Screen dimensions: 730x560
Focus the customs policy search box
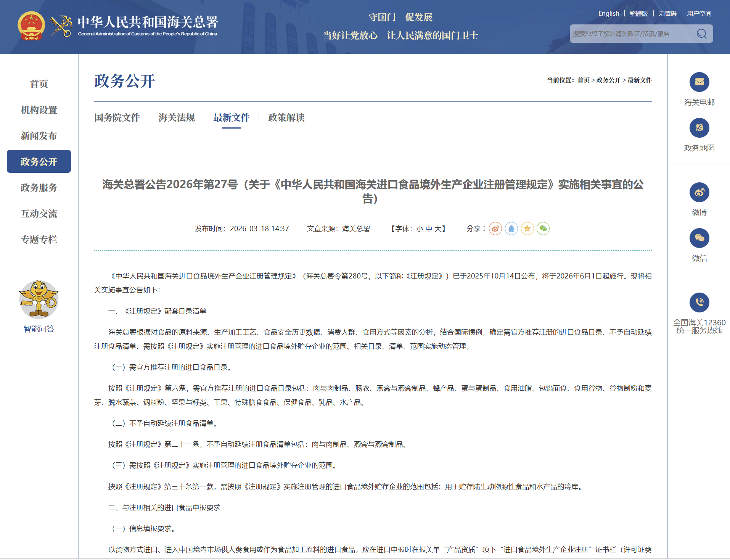coord(632,34)
